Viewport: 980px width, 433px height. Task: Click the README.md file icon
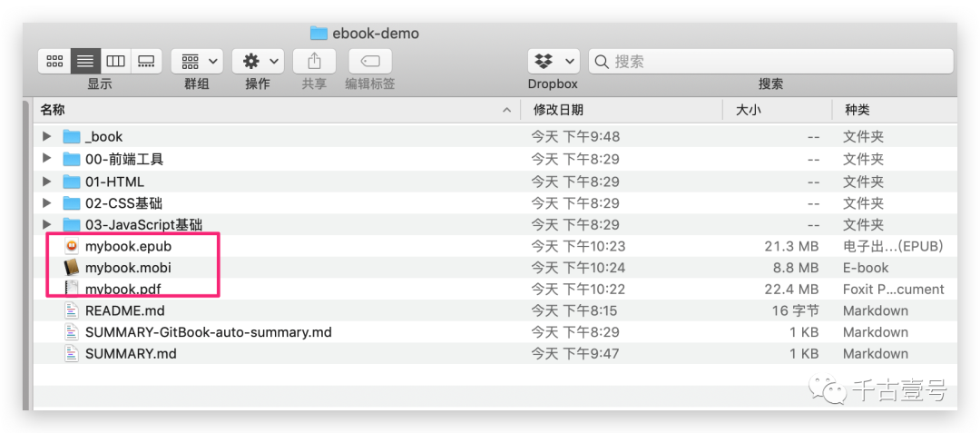pyautogui.click(x=72, y=310)
